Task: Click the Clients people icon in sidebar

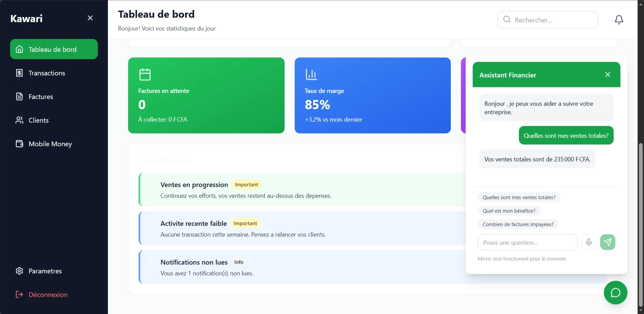Action: (19, 120)
